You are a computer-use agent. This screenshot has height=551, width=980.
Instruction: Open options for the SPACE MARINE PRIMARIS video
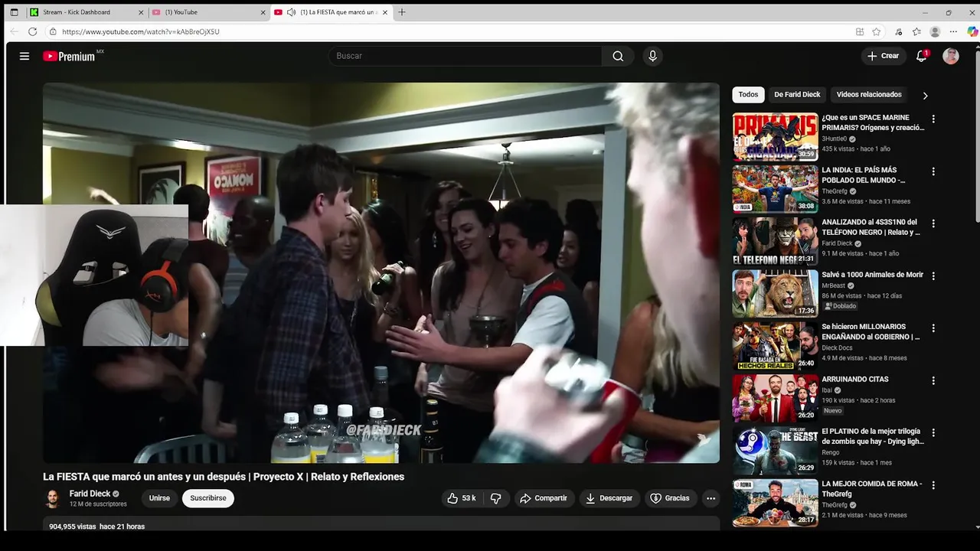coord(933,119)
